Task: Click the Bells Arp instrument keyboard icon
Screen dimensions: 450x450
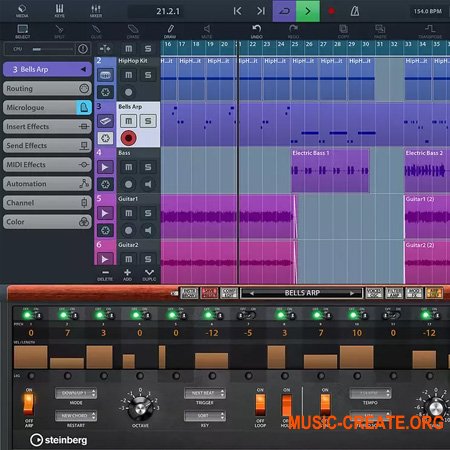Action: (105, 121)
